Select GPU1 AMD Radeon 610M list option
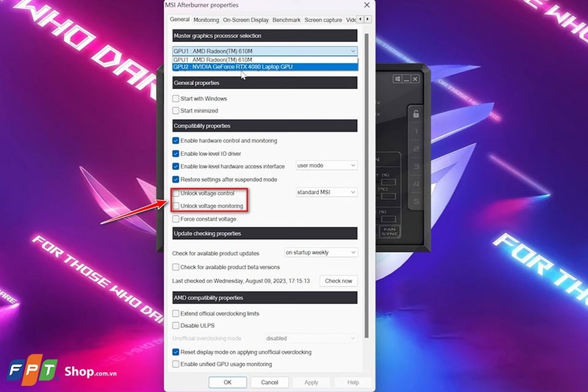 tap(265, 60)
